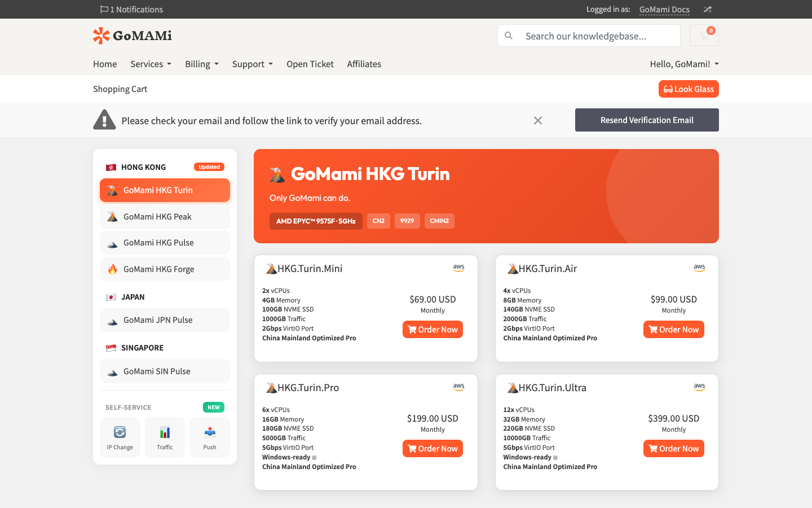
Task: Click the warning triangle icon
Action: 104,120
